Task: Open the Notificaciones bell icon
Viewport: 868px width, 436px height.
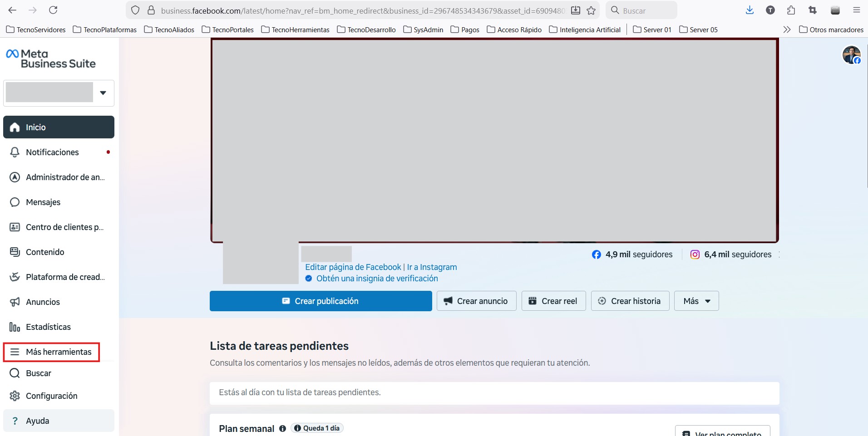Action: pyautogui.click(x=15, y=152)
